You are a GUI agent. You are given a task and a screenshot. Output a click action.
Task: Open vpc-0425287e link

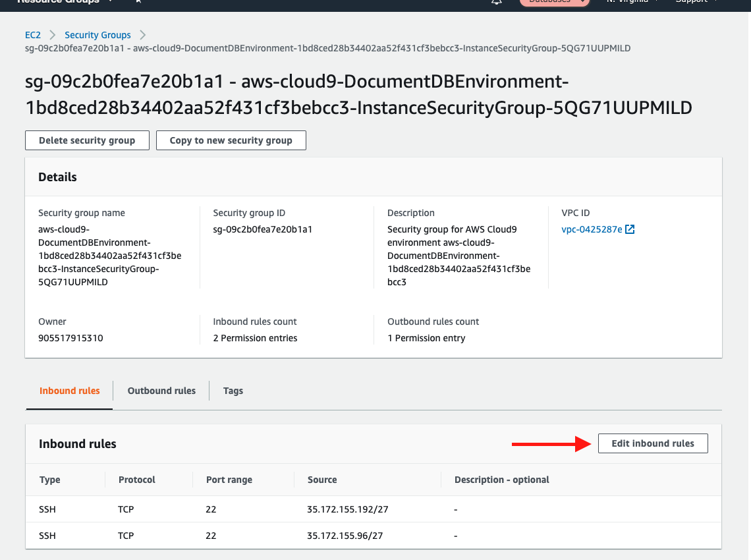click(x=592, y=229)
